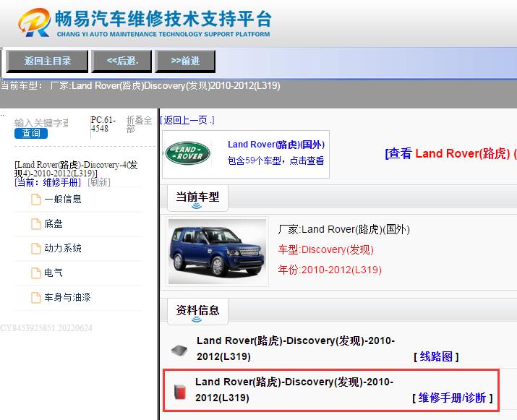Select the 车身与油漆 tree item

click(x=67, y=297)
